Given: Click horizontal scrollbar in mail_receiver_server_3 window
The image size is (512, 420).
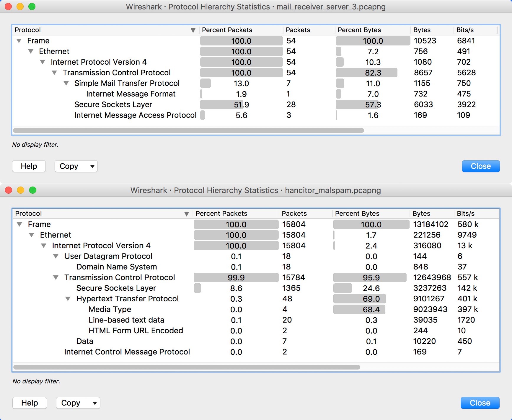Looking at the screenshot, I should [188, 130].
